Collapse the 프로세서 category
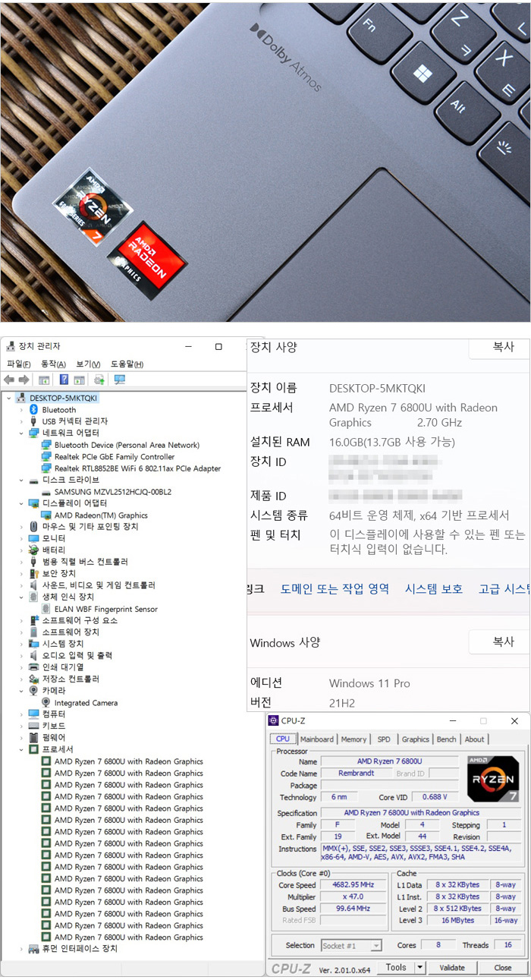Viewport: 531px width, 980px height. (x=21, y=750)
